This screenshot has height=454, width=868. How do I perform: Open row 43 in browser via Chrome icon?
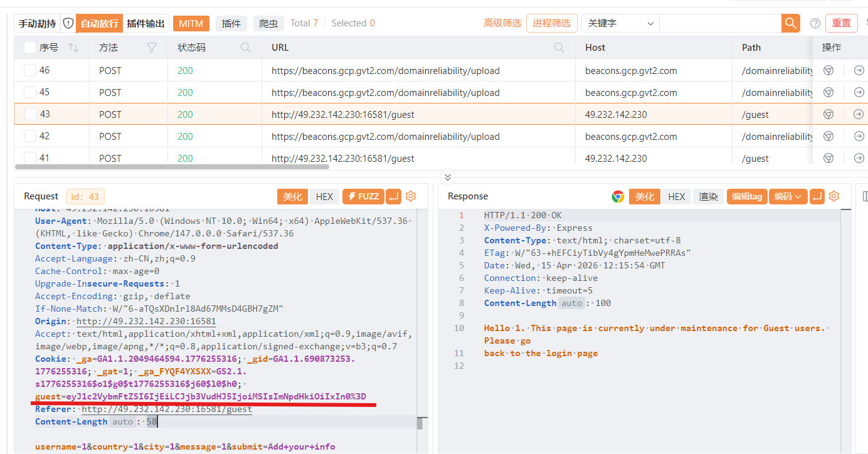coord(828,114)
